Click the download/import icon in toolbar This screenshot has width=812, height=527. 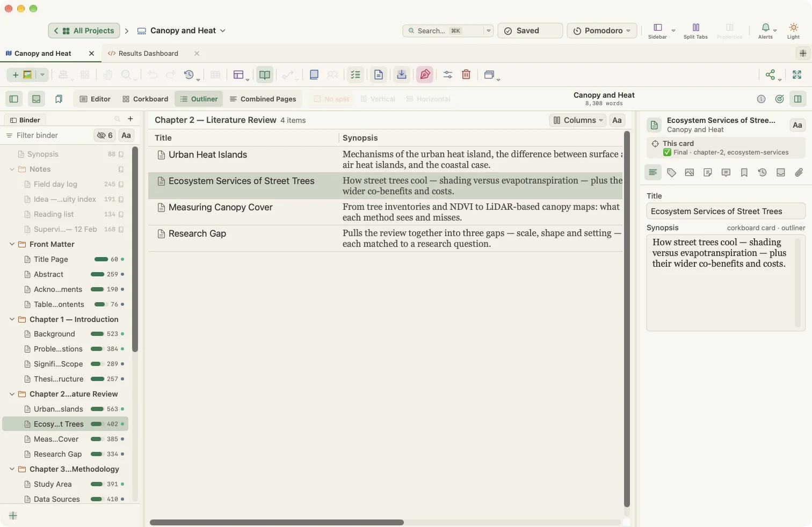[402, 75]
